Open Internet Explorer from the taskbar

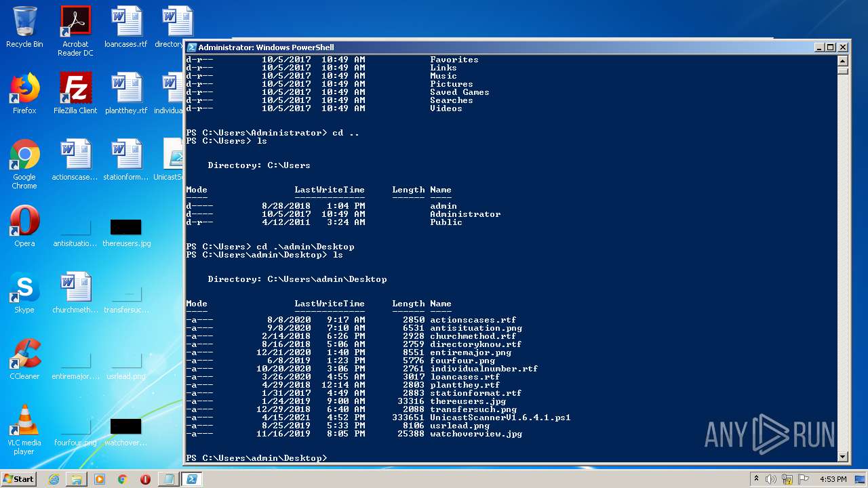coord(54,479)
